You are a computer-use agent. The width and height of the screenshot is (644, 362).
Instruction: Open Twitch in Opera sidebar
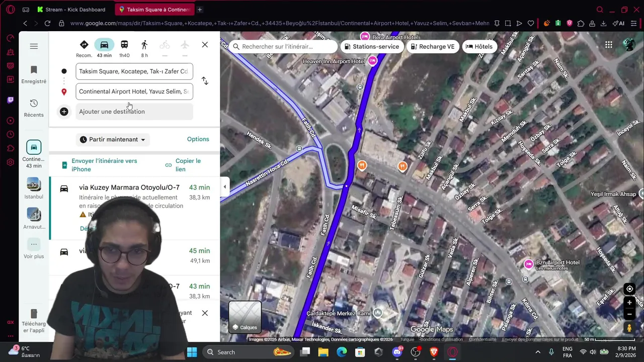(11, 100)
